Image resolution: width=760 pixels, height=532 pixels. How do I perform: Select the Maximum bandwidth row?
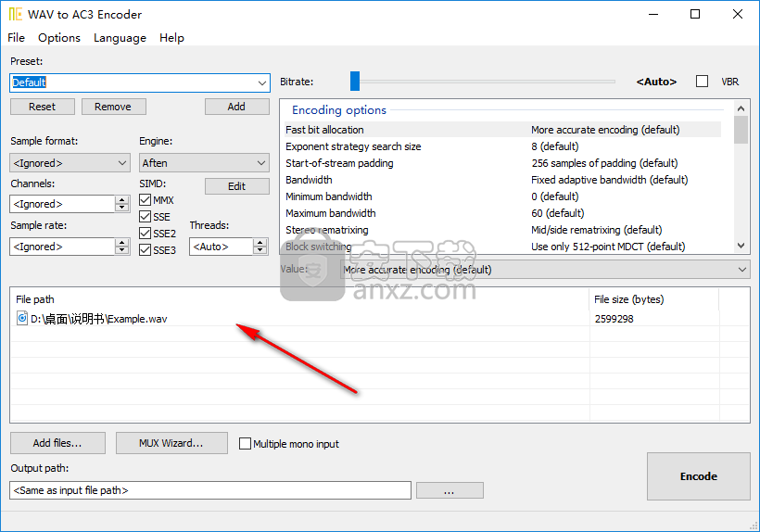coord(502,213)
